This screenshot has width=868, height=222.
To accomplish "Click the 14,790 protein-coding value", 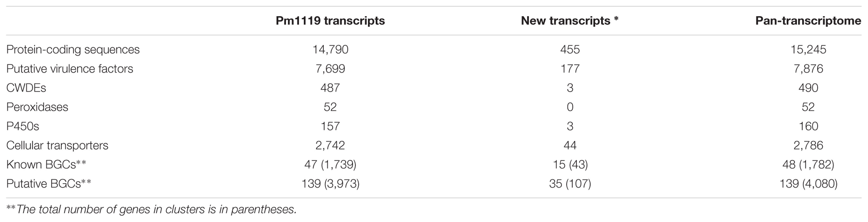I will click(330, 49).
